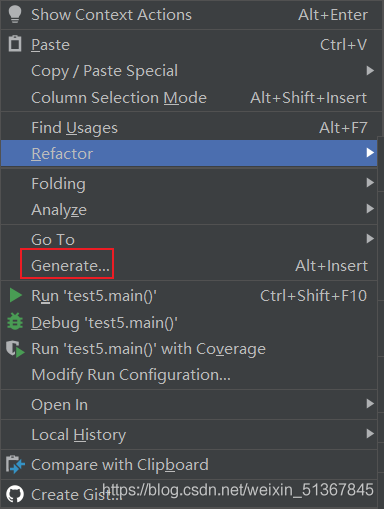Expand the Go To submenu arrow
384x509 pixels.
pos(370,239)
